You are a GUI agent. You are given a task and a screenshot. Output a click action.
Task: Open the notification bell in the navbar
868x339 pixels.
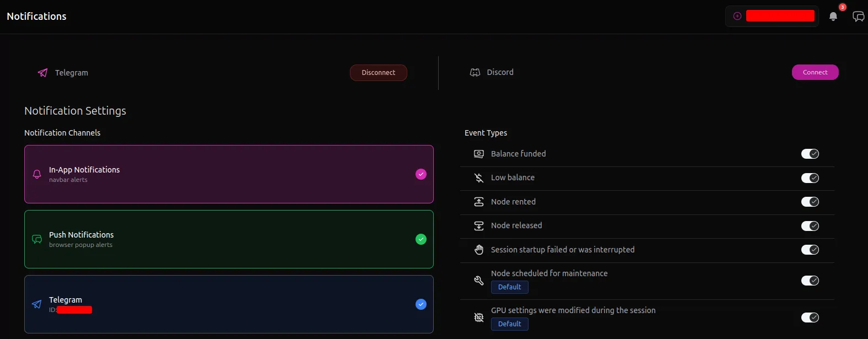(833, 17)
